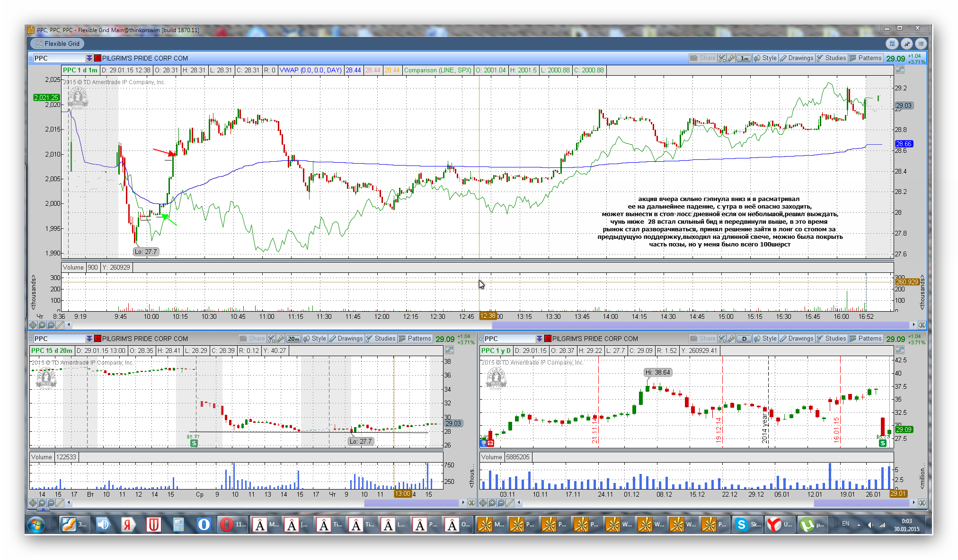Click the pin grid icon
The height and width of the screenshot is (560, 958).
coord(906,44)
